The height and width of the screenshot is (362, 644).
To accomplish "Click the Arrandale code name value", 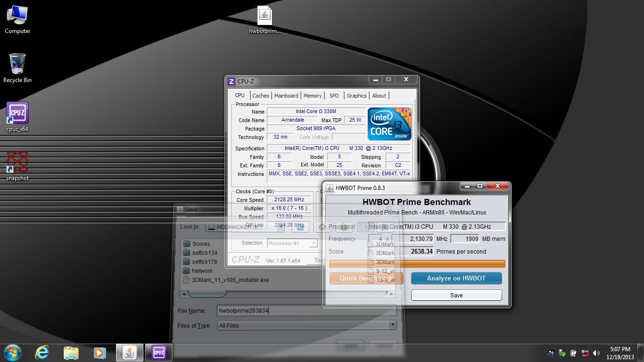I will [292, 120].
